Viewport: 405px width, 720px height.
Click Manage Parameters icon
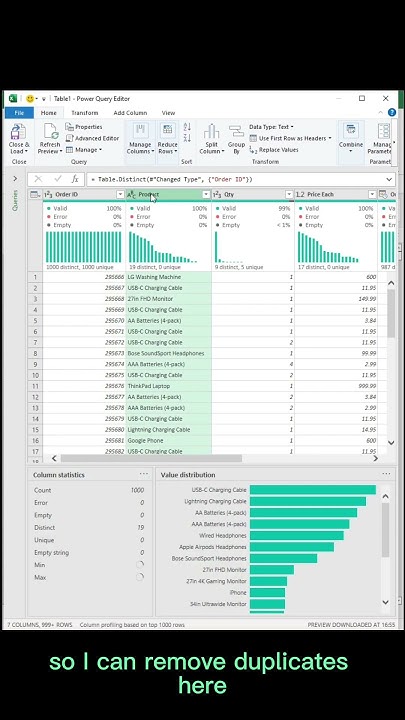pyautogui.click(x=383, y=132)
